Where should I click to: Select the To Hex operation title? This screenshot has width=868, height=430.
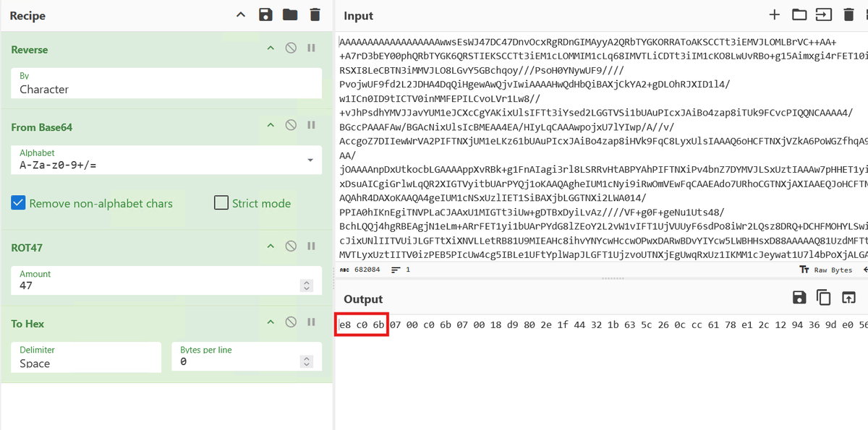pyautogui.click(x=27, y=323)
